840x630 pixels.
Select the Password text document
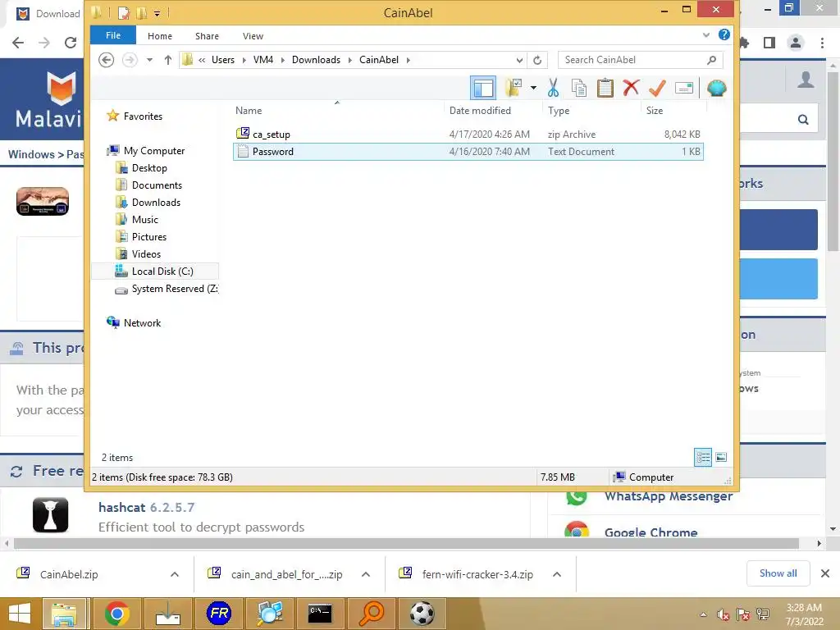468,152
